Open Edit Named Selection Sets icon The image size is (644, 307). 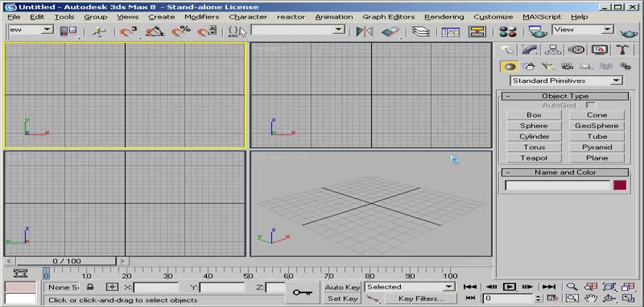click(237, 31)
